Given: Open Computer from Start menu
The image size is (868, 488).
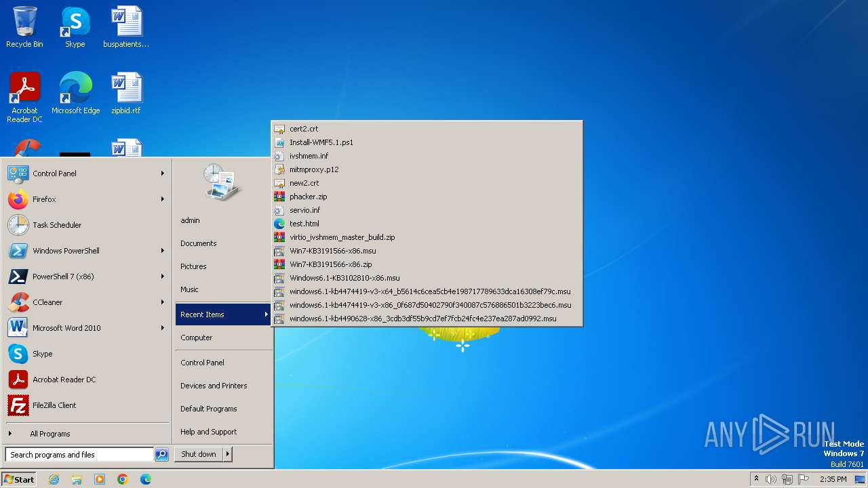Looking at the screenshot, I should click(x=223, y=338).
